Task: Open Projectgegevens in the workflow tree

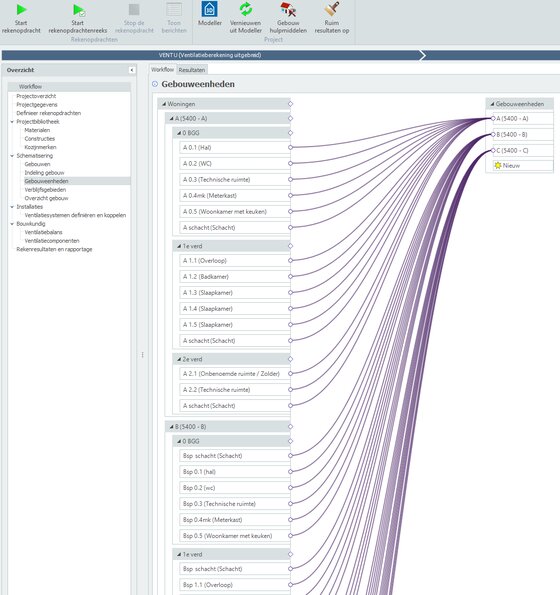Action: coord(37,105)
